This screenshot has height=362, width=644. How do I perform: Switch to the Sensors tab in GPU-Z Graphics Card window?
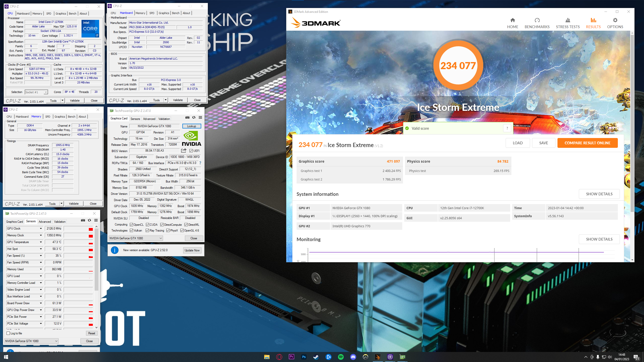point(135,119)
